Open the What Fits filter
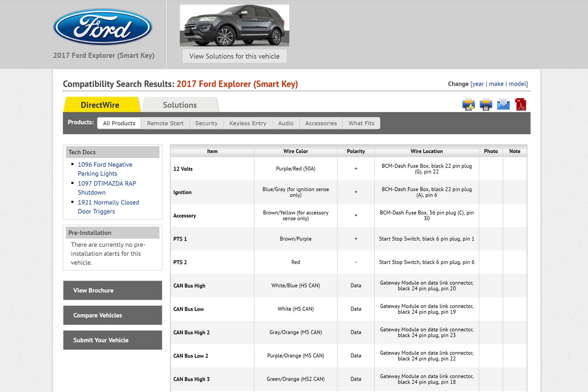 pos(361,123)
